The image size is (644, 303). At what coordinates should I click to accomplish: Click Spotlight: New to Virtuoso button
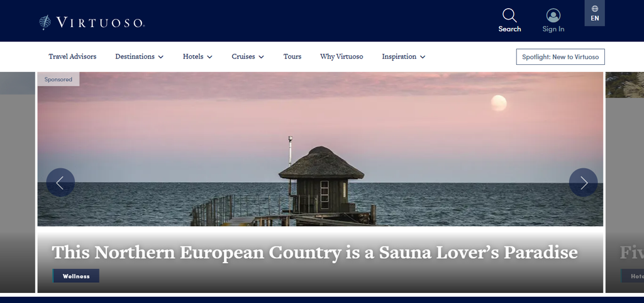(x=560, y=57)
